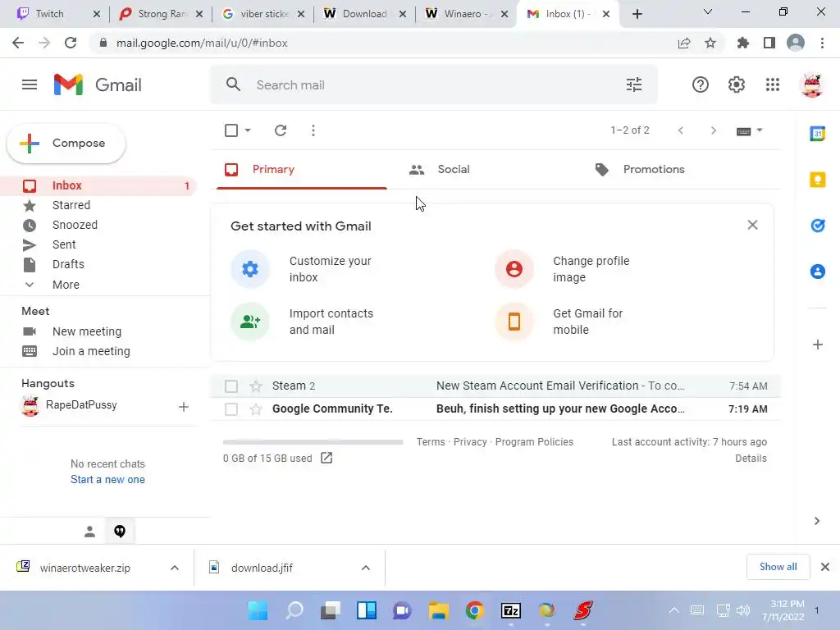Open the New Steam Account Email Verification message

pos(495,386)
